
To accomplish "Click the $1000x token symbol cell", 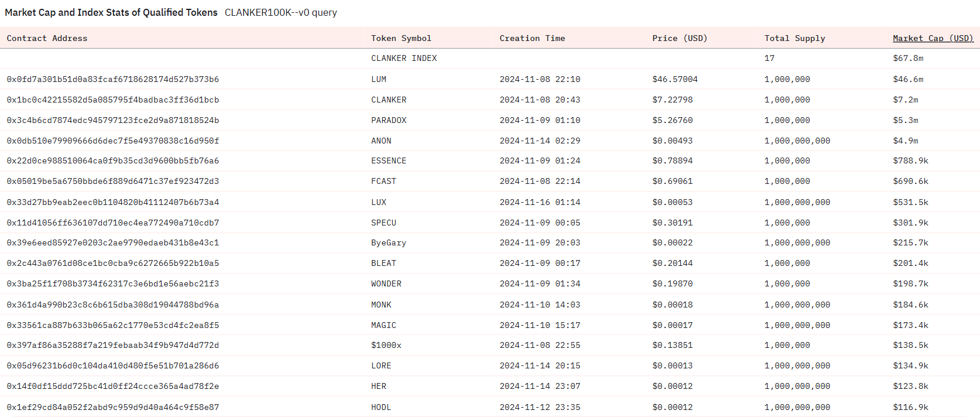I will [x=386, y=345].
